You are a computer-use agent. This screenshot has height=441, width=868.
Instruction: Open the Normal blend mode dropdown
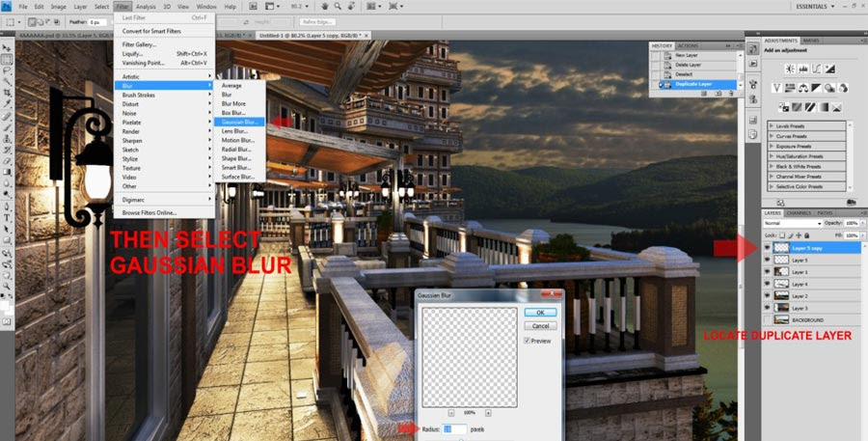coord(793,223)
